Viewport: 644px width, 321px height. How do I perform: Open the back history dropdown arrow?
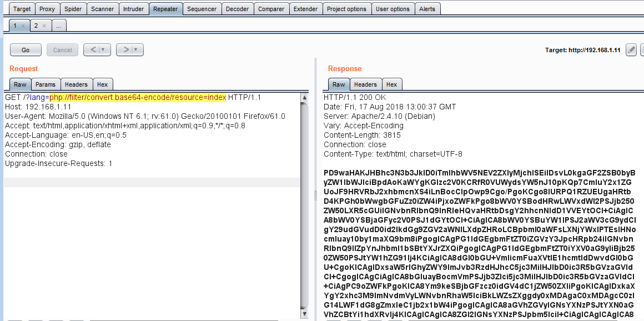(103, 50)
